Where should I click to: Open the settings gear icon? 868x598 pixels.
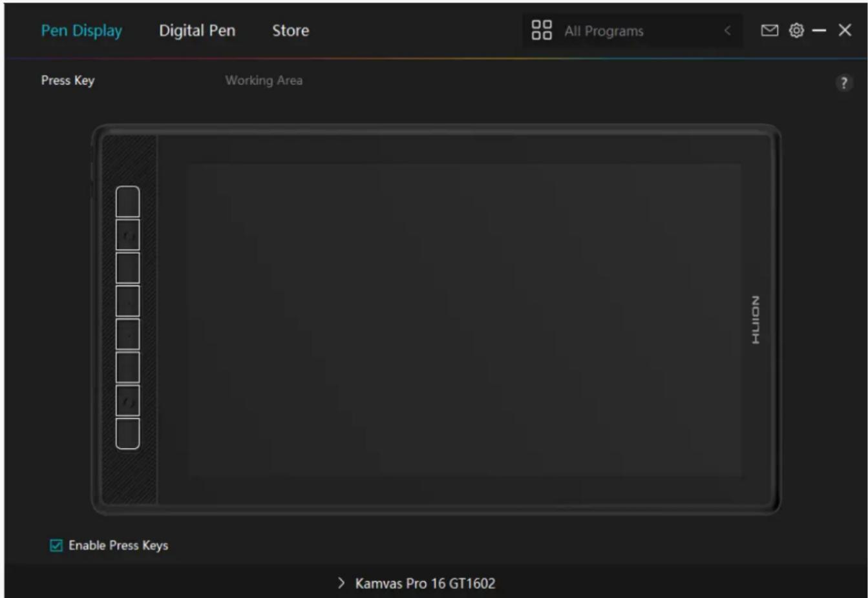(796, 30)
